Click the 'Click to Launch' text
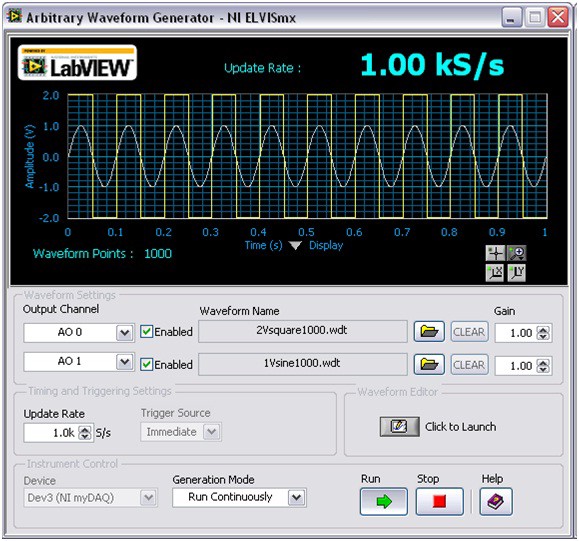 [460, 427]
